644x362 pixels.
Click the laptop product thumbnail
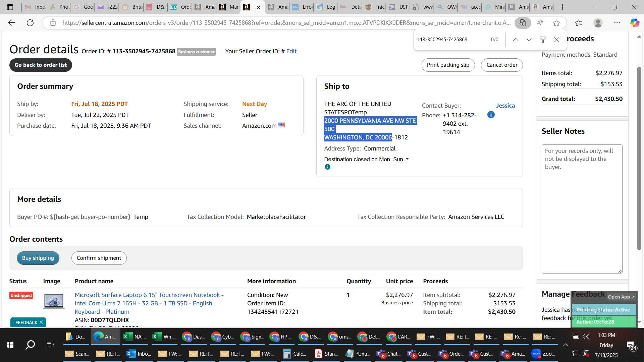[54, 301]
